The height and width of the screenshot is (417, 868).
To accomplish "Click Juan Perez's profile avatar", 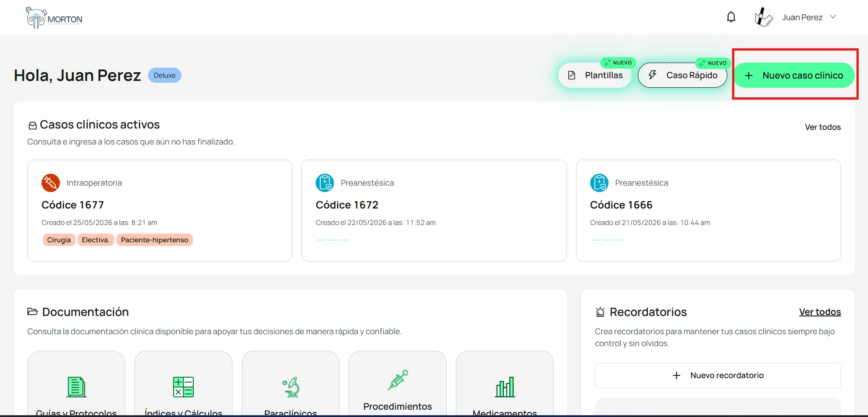I will [x=763, y=17].
